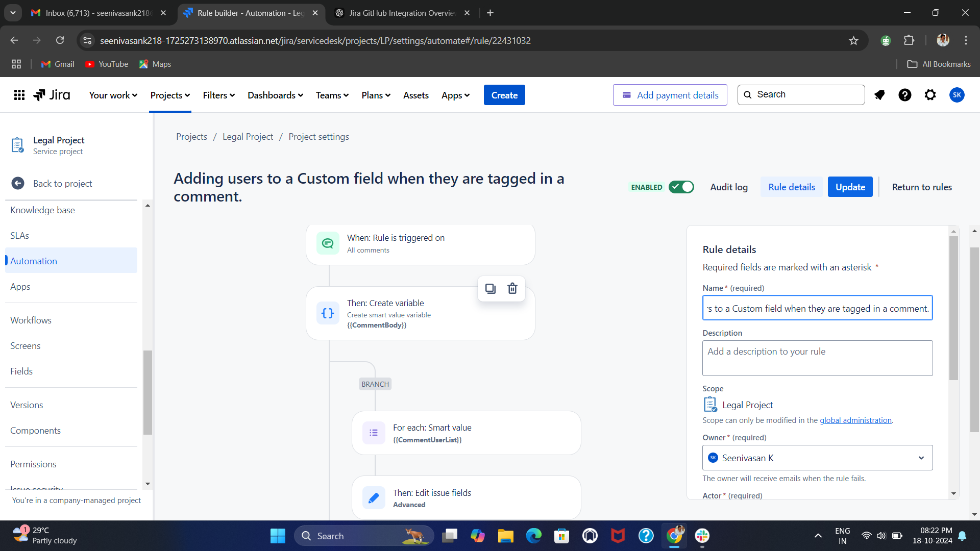
Task: Switch to the Audit log tab
Action: coord(729,187)
